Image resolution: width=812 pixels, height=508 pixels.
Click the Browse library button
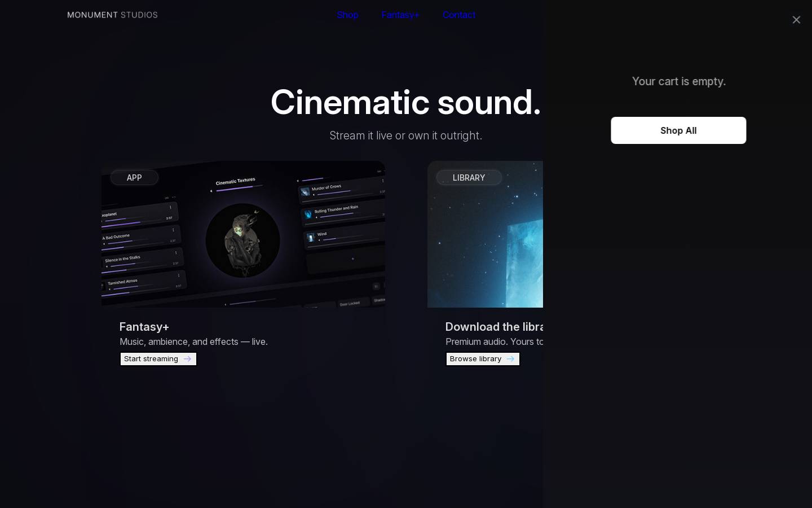point(483,359)
